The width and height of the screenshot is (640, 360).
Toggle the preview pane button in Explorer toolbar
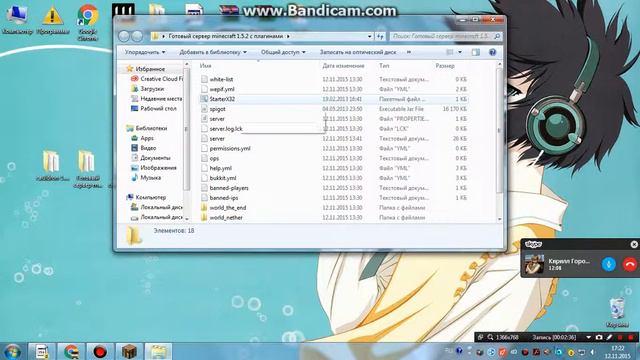tap(476, 52)
